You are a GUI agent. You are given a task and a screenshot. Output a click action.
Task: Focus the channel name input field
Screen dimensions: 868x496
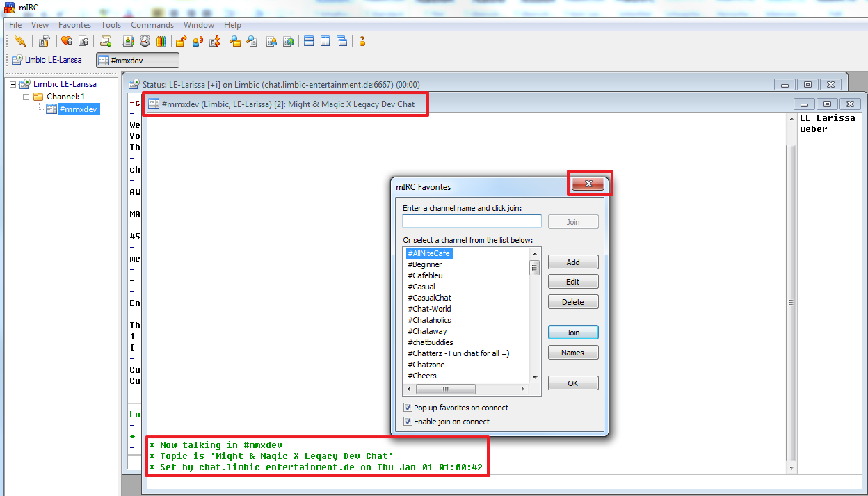point(472,221)
